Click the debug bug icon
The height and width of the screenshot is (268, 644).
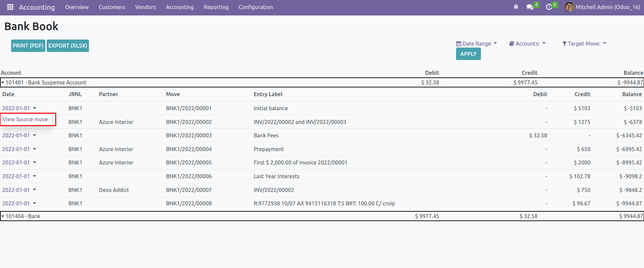pos(516,7)
